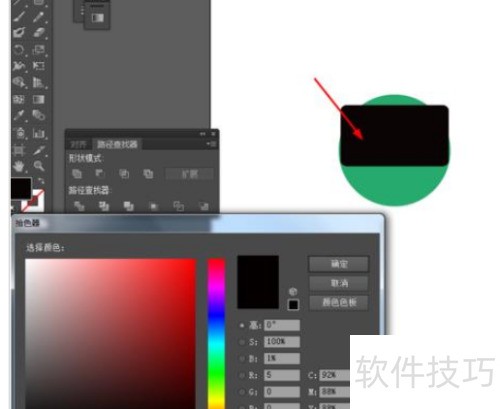Collapse the Pathfinder panel with double arrows
This screenshot has width=500, height=409.
point(203,134)
